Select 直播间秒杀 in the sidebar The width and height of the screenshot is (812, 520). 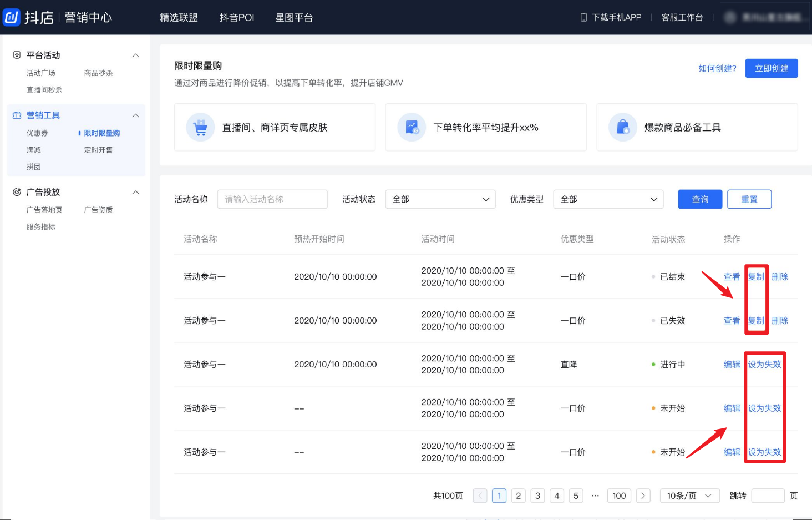click(x=44, y=89)
